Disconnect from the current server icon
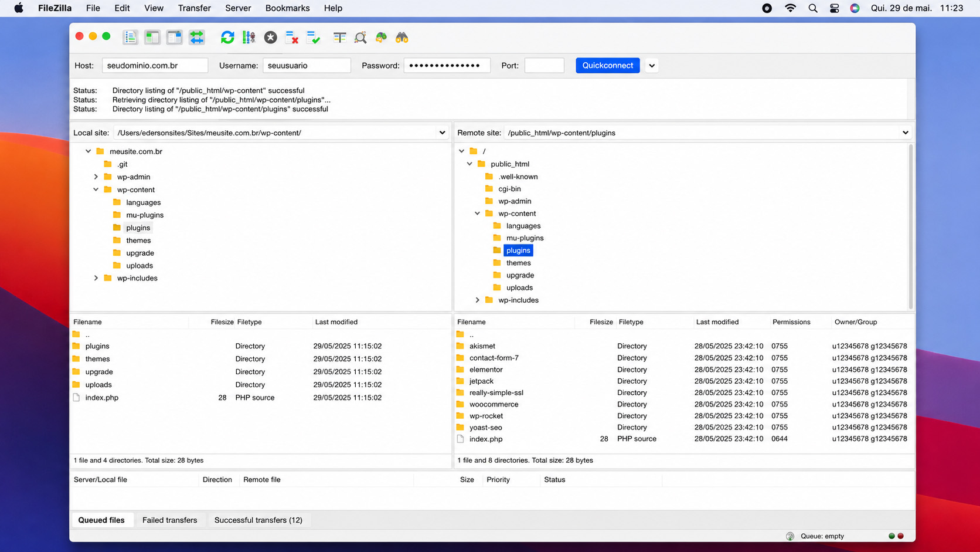 click(292, 38)
